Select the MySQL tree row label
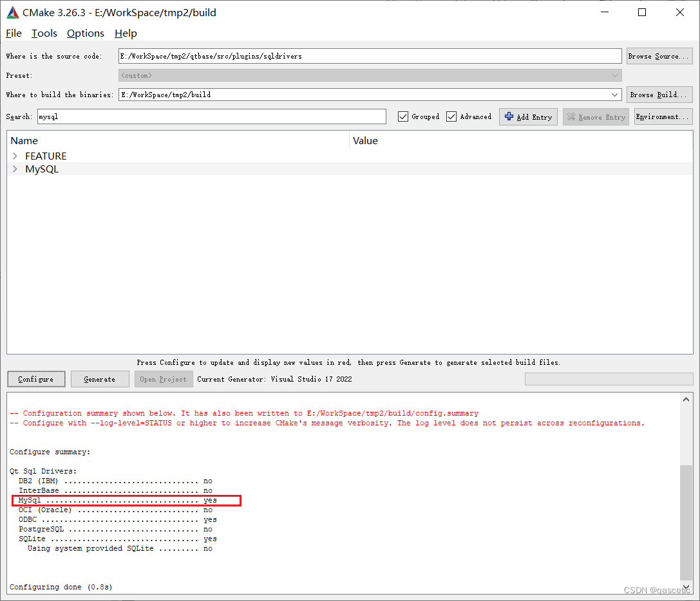Screen dimensions: 700x601 click(41, 169)
